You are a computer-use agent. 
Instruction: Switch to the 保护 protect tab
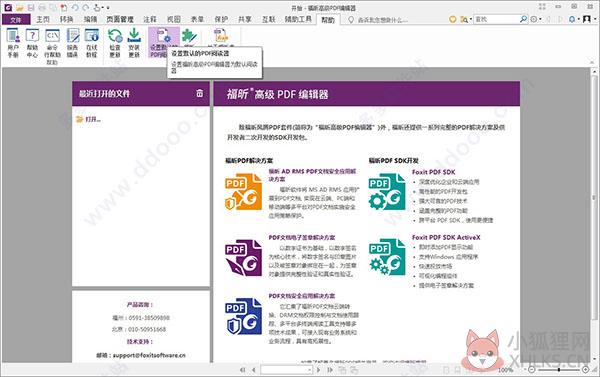pos(221,19)
